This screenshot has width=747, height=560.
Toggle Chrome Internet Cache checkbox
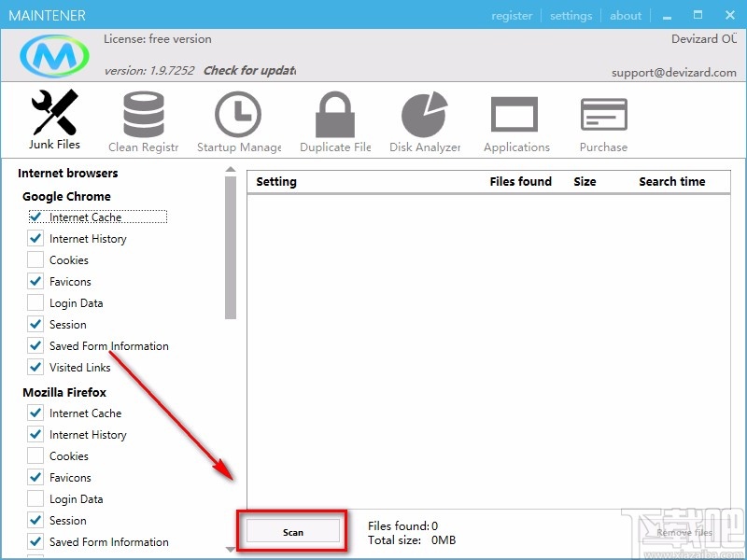pos(35,217)
